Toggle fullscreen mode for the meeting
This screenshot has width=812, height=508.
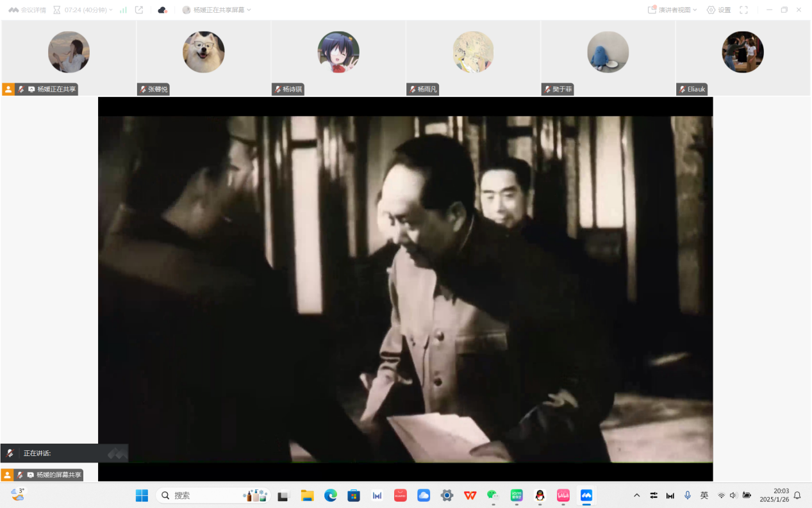pos(743,10)
